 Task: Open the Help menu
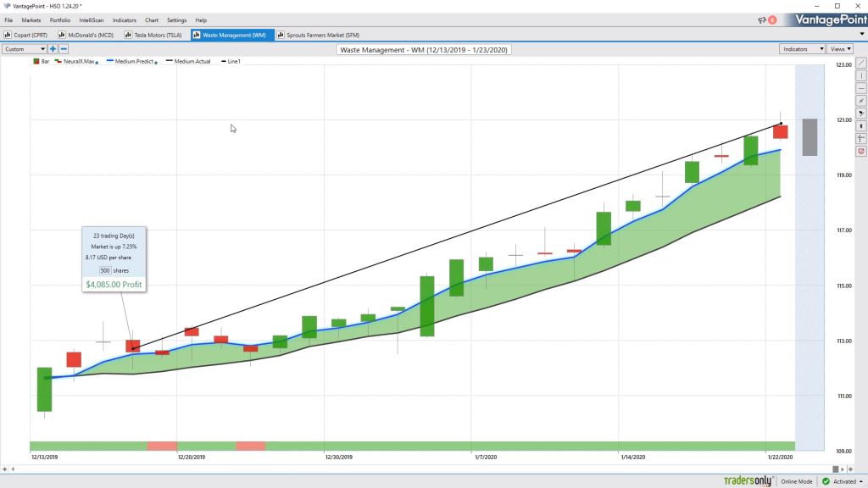[201, 20]
